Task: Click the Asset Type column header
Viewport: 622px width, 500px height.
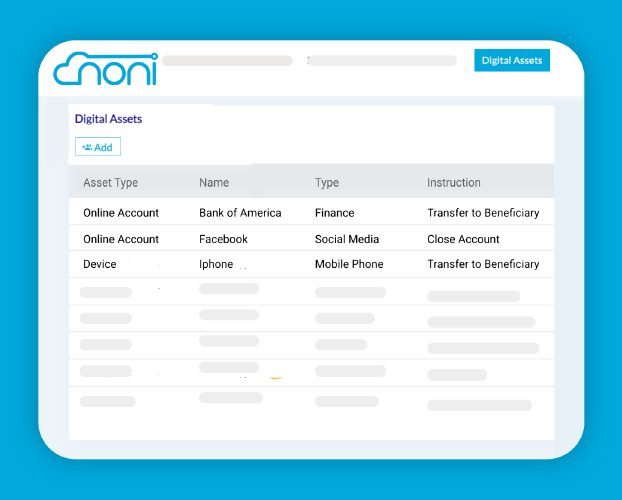Action: [110, 183]
